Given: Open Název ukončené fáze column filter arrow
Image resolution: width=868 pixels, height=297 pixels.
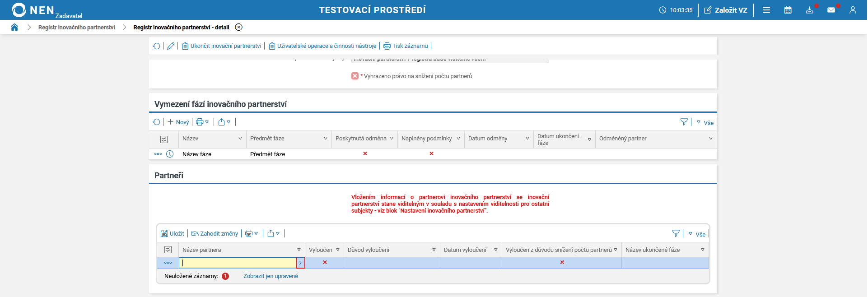Looking at the screenshot, I should [x=703, y=250].
